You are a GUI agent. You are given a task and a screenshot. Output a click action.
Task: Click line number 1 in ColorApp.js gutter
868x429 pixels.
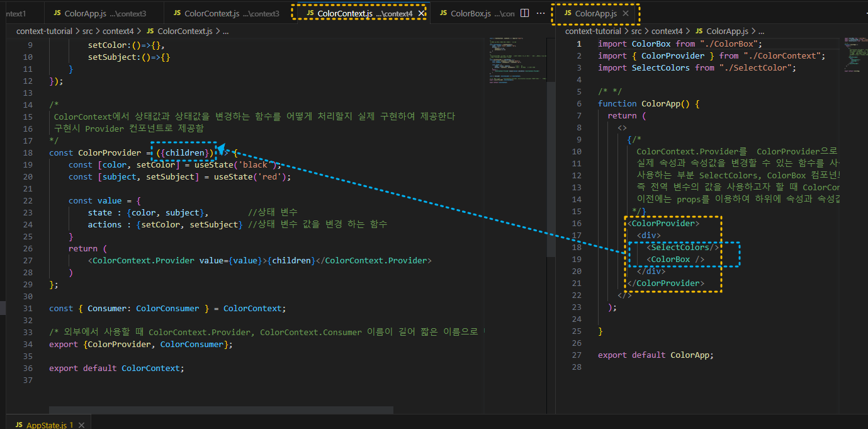coord(578,43)
